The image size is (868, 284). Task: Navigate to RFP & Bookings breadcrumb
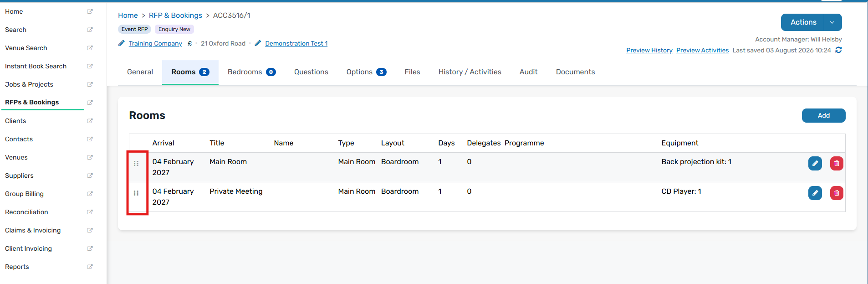[175, 15]
